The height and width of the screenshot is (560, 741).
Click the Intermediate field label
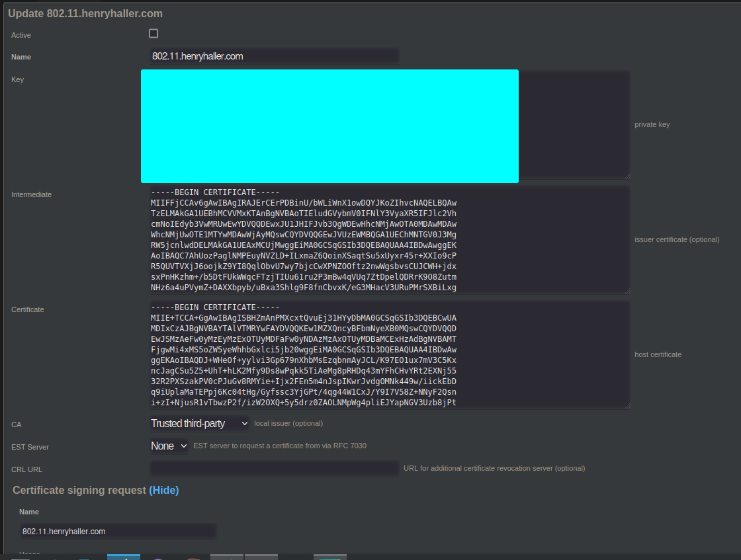tap(31, 194)
